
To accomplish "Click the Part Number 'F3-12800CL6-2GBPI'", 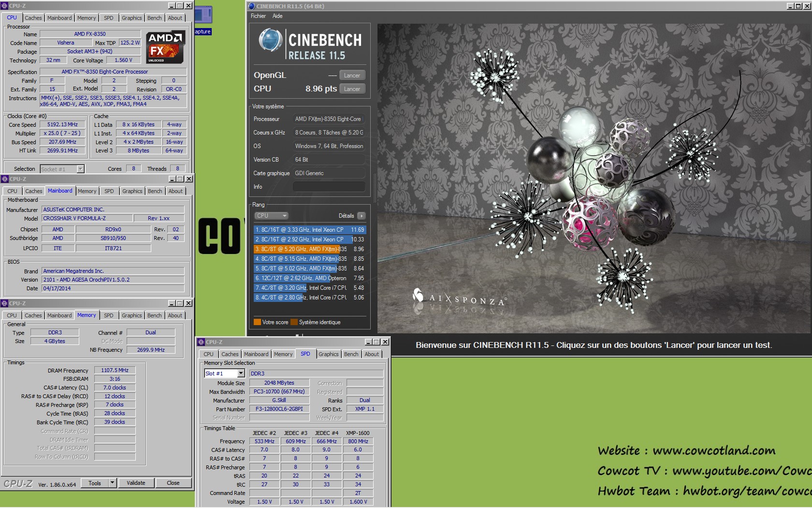I will tap(279, 409).
